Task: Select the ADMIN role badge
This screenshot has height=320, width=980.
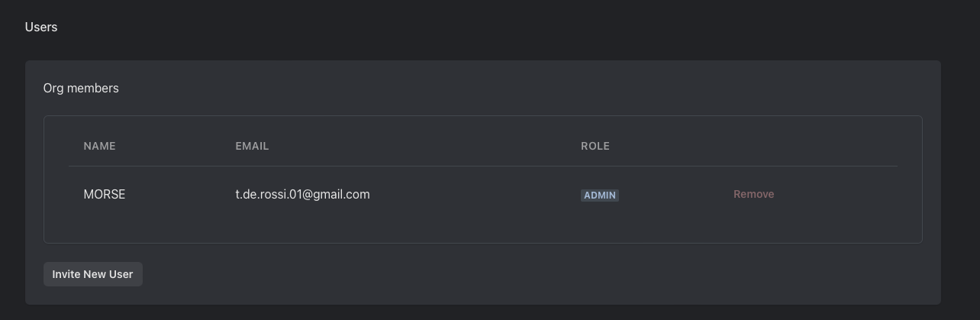Action: click(x=600, y=195)
